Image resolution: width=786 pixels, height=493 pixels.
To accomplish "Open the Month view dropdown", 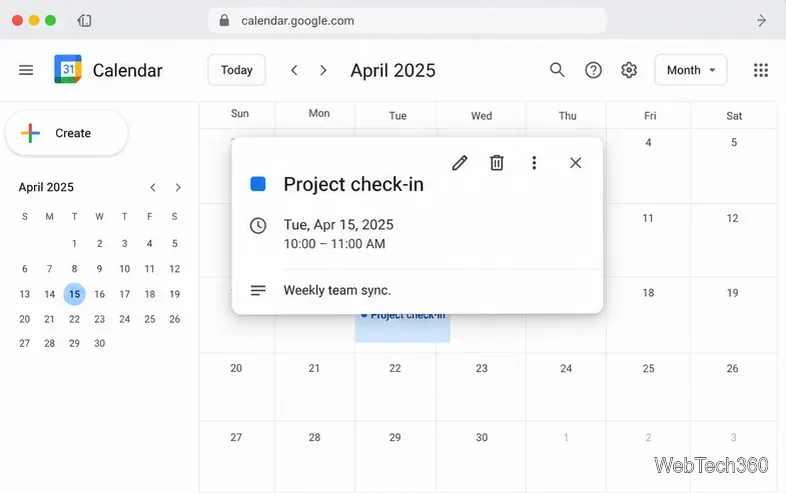I will (x=691, y=70).
